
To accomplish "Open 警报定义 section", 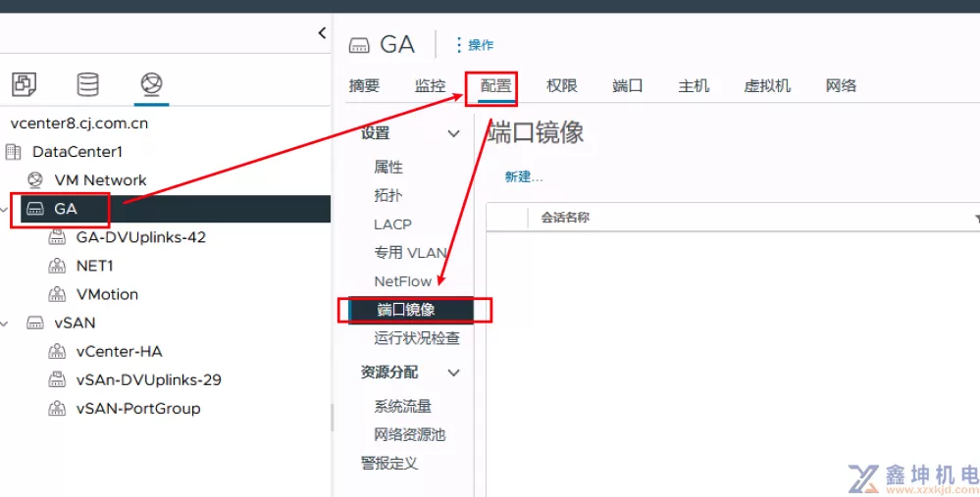I will click(389, 464).
